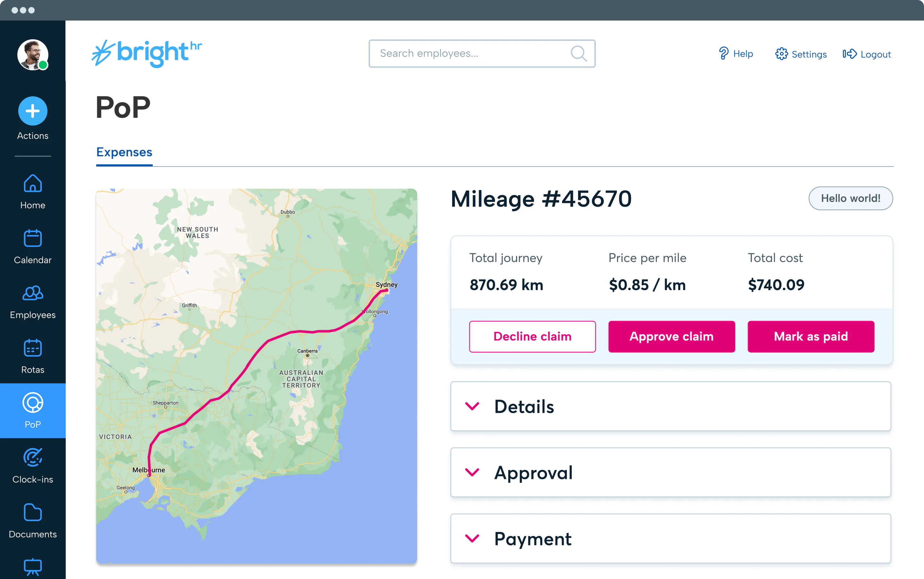924x579 pixels.
Task: Open the Home sidebar icon
Action: [32, 184]
